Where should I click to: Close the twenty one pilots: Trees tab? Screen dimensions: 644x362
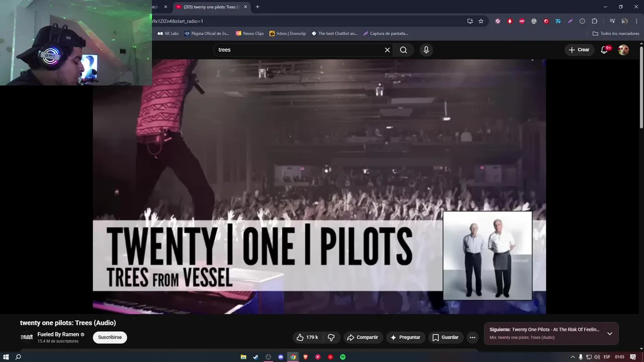tap(246, 7)
